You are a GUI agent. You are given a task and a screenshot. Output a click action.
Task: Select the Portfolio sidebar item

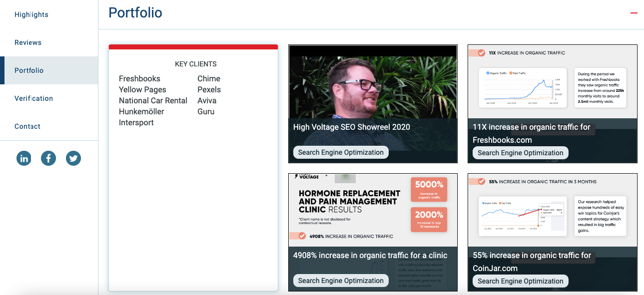(49, 70)
